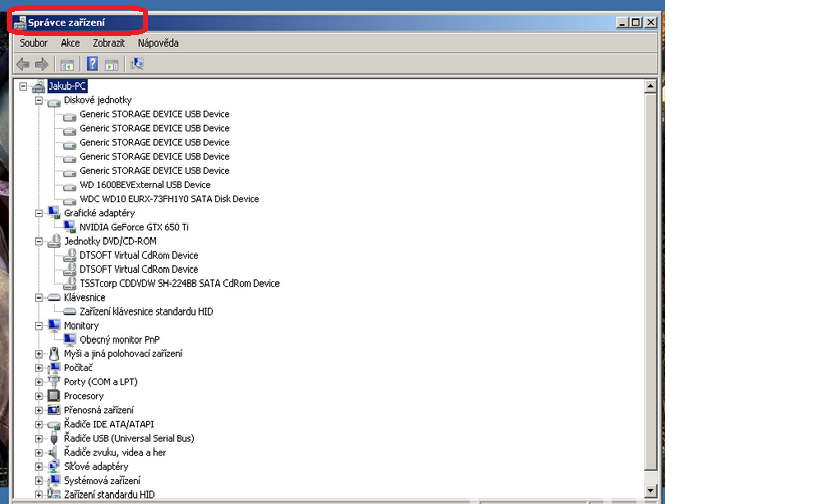Click the Řadiče USB plug icon
Image resolution: width=819 pixels, height=504 pixels.
point(54,438)
